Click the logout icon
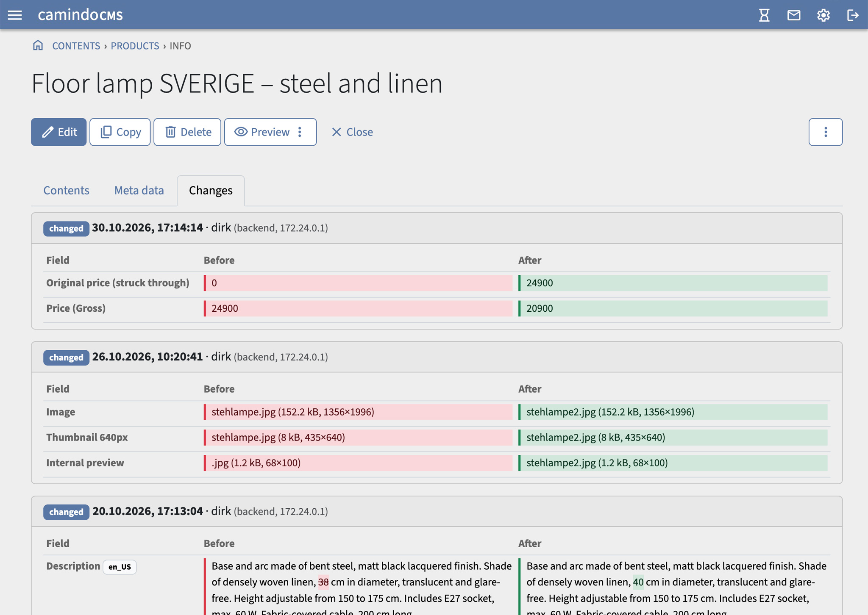This screenshot has width=868, height=615. click(853, 15)
